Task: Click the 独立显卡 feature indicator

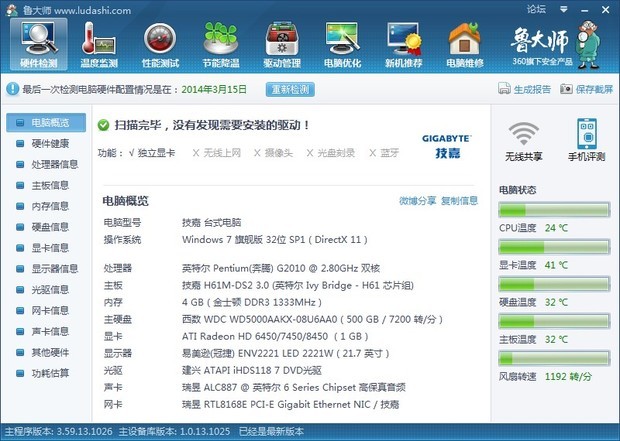Action: pos(152,153)
